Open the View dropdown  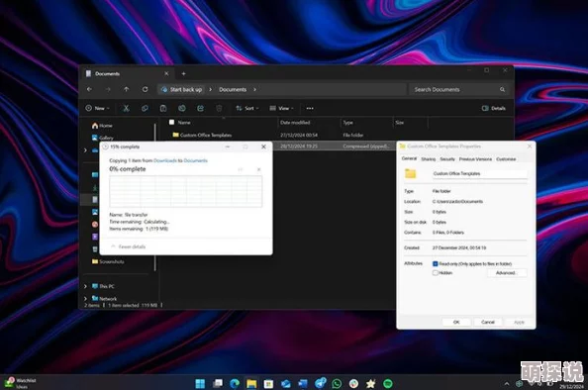point(281,108)
